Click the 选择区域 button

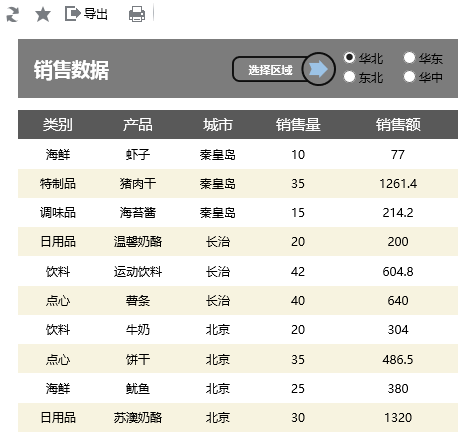point(270,69)
